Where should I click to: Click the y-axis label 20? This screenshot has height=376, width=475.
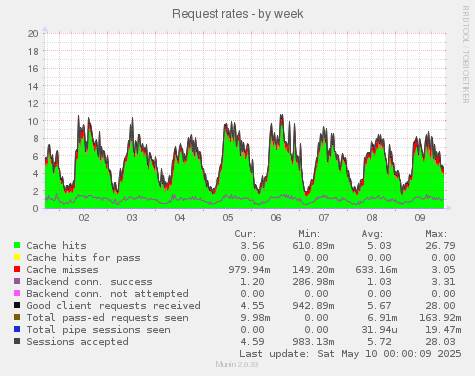(x=33, y=33)
